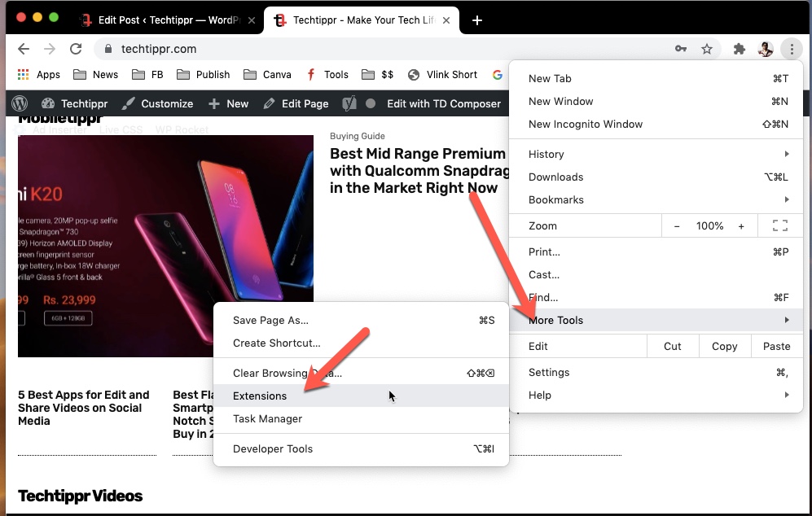Click New in WordPress admin bar
This screenshot has width=812, height=516.
pyautogui.click(x=228, y=103)
